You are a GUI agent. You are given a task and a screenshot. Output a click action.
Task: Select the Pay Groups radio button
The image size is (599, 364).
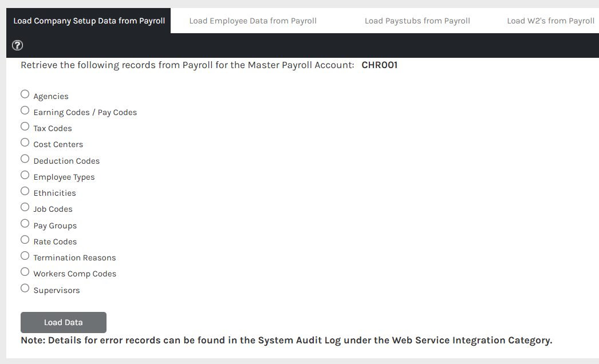[25, 223]
